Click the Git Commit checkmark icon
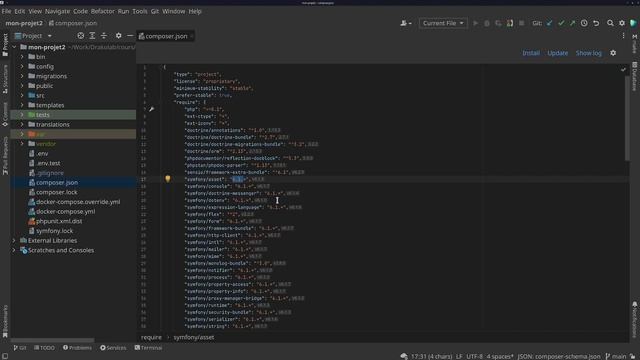This screenshot has width=640, height=360. [x=561, y=23]
